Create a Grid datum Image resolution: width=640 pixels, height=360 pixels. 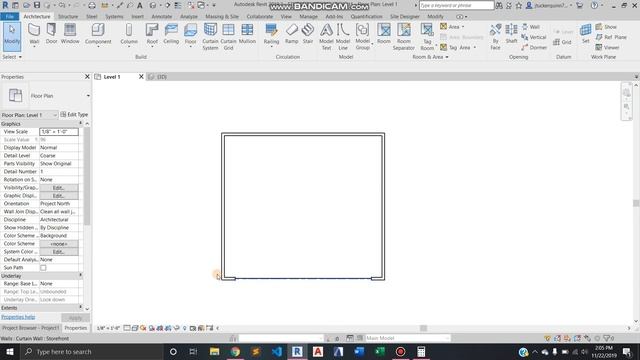(x=562, y=42)
